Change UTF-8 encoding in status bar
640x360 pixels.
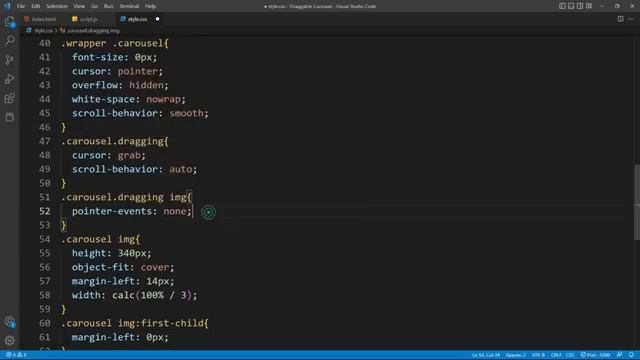(x=538, y=355)
